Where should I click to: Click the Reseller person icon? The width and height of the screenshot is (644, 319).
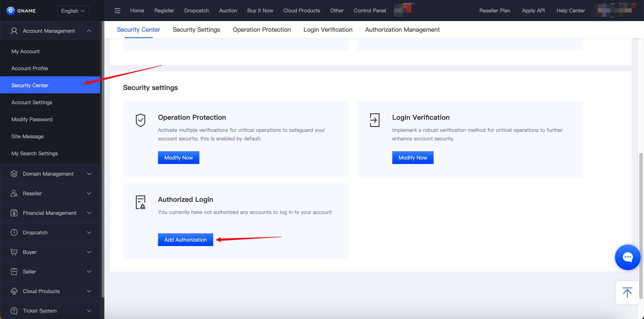pyautogui.click(x=14, y=194)
